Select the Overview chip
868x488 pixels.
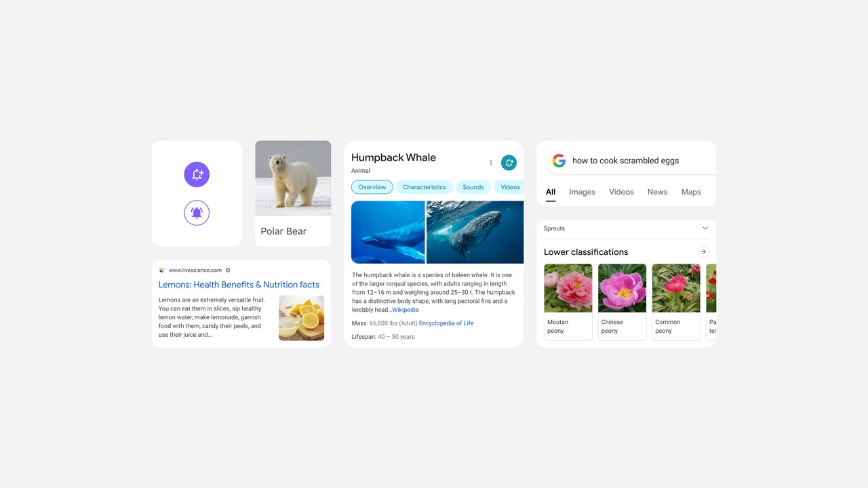coord(372,187)
